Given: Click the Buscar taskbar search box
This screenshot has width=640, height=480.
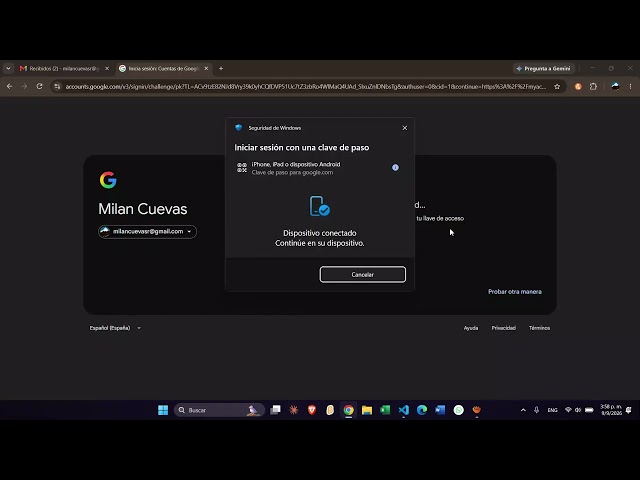Looking at the screenshot, I should coord(220,410).
